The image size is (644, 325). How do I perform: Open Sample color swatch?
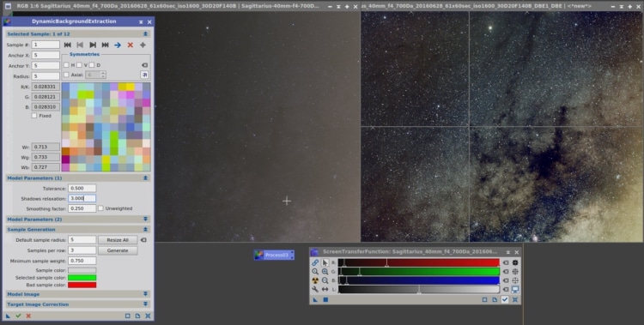(82, 270)
